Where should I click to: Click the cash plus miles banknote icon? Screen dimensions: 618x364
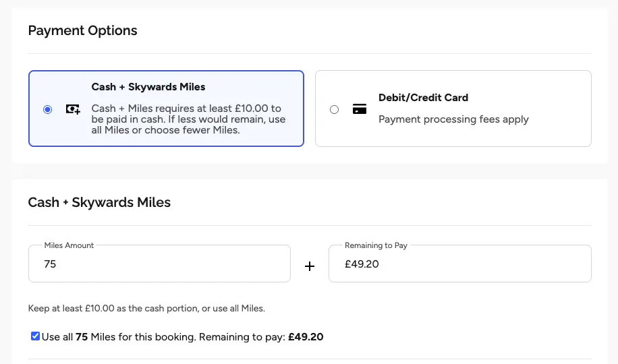[x=73, y=109]
